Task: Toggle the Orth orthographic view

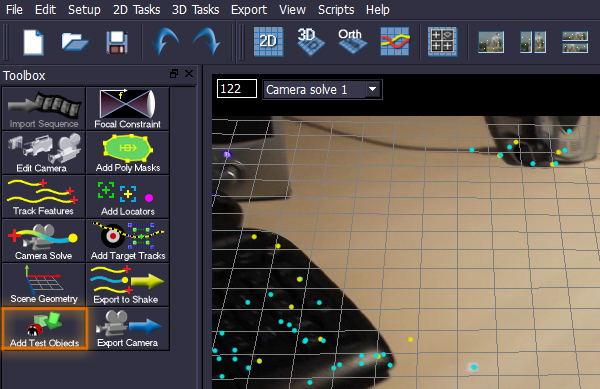Action: pyautogui.click(x=352, y=41)
